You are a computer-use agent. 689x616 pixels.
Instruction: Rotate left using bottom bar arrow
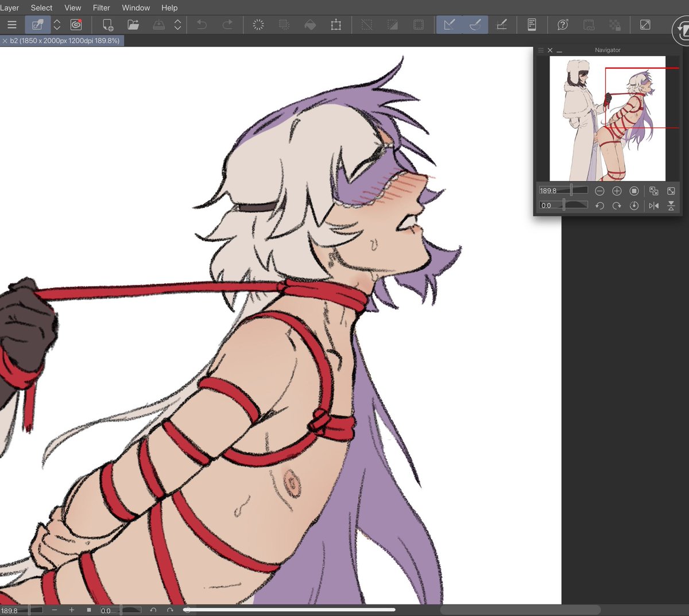coord(153,610)
